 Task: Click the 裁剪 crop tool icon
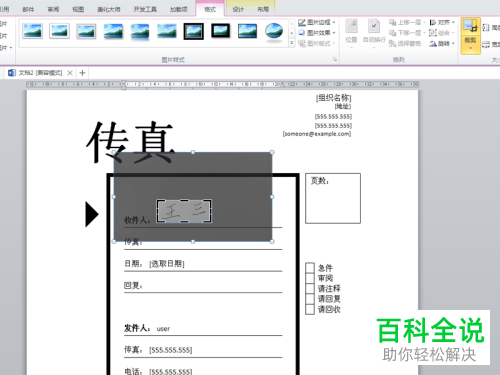[470, 26]
